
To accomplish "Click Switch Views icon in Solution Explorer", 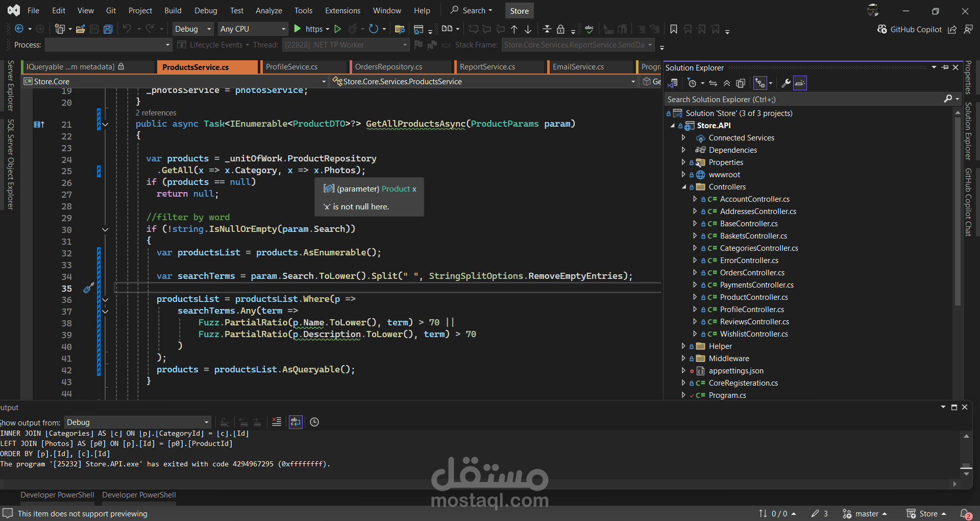I will [673, 83].
